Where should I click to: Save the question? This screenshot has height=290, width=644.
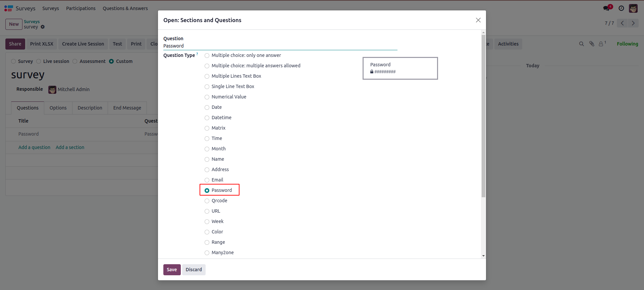(172, 270)
